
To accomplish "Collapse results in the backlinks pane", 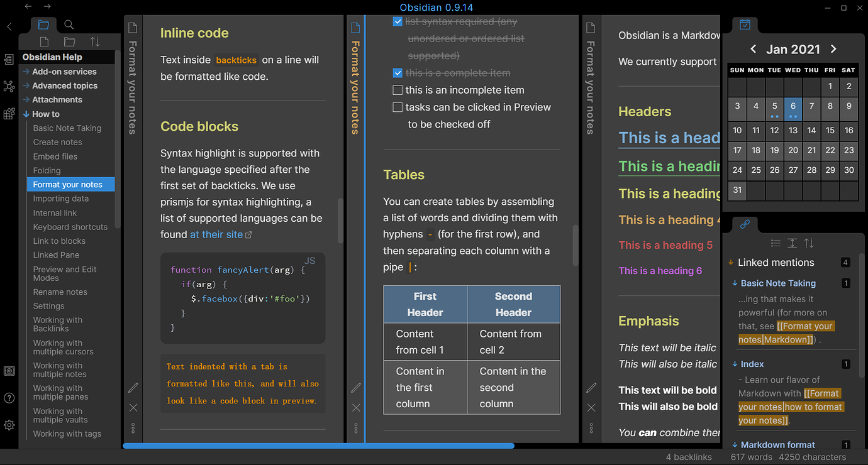I will 777,243.
